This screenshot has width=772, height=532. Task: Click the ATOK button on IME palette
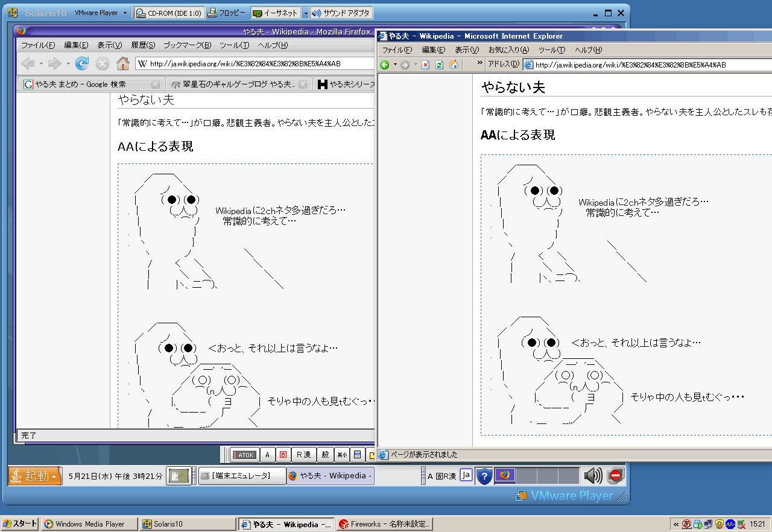click(x=244, y=455)
